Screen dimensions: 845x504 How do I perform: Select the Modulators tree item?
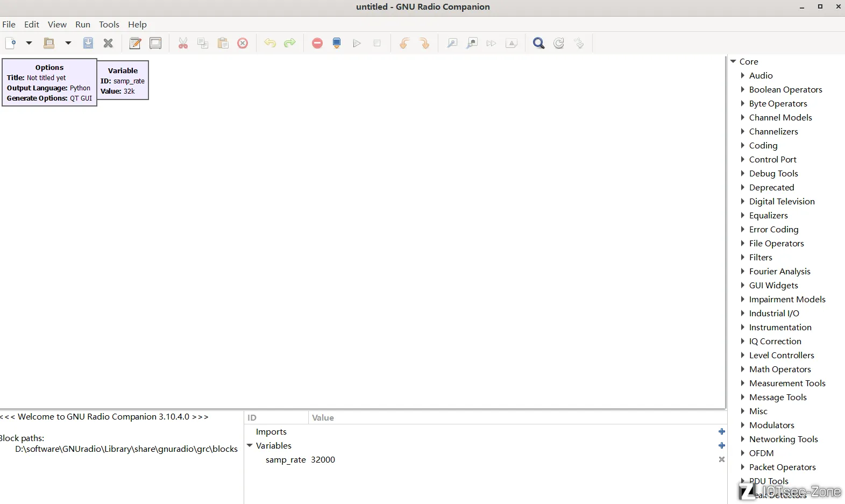pyautogui.click(x=771, y=425)
